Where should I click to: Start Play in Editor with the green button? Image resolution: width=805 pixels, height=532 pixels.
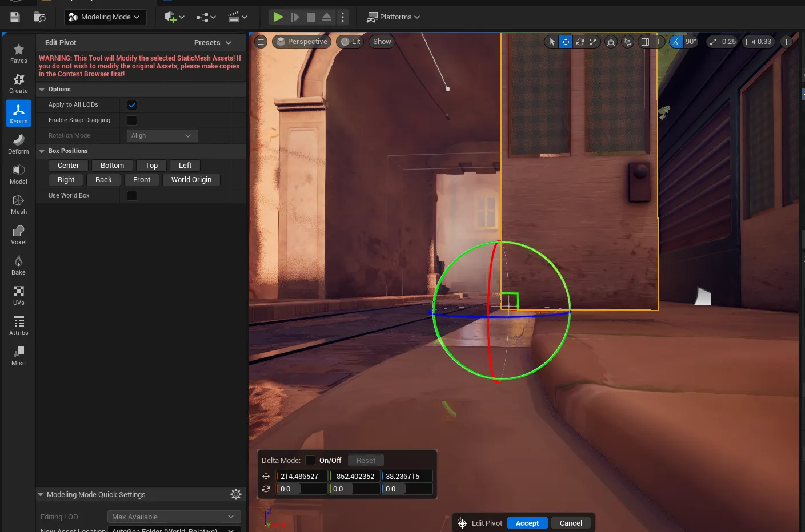coord(278,17)
